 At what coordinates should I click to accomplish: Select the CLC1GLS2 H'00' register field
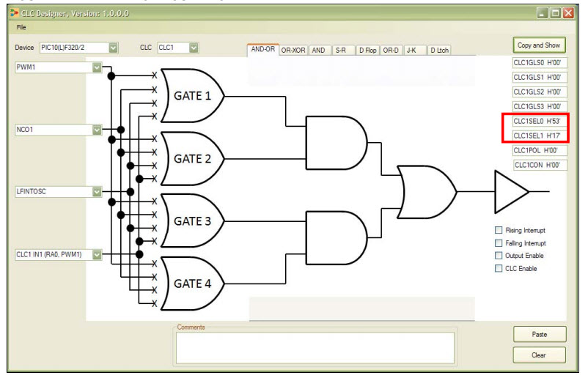[x=540, y=92]
